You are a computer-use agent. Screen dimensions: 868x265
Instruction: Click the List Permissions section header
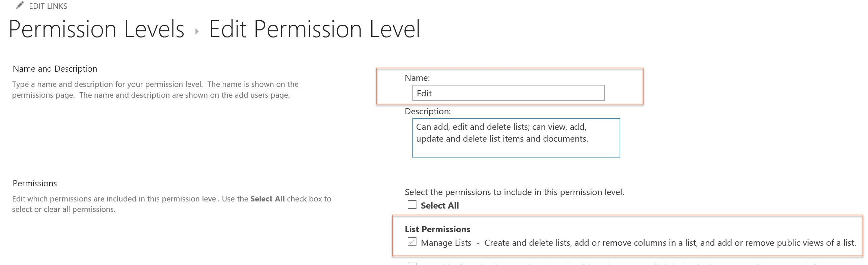pyautogui.click(x=437, y=229)
